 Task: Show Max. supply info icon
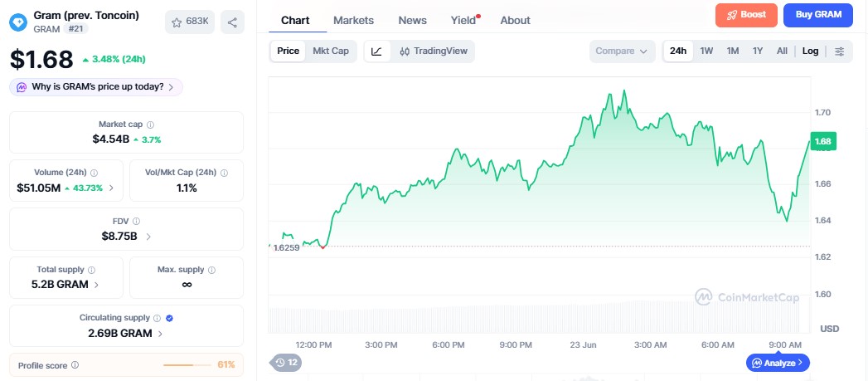[x=211, y=270]
